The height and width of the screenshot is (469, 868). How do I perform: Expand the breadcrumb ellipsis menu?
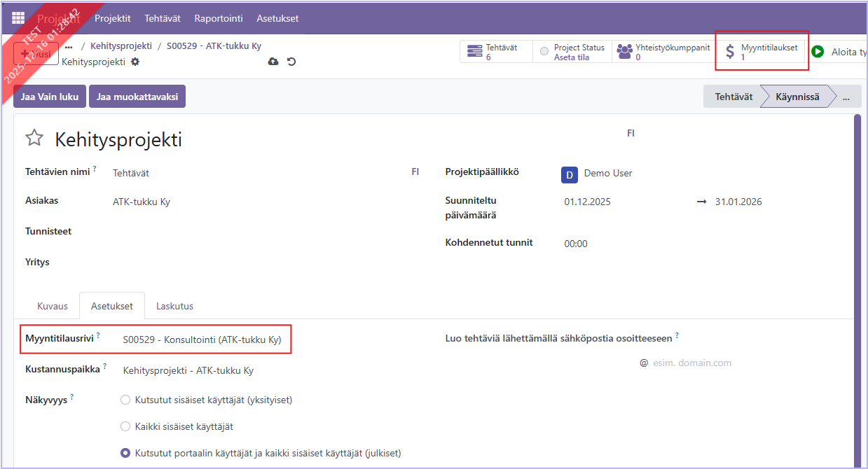tap(69, 45)
